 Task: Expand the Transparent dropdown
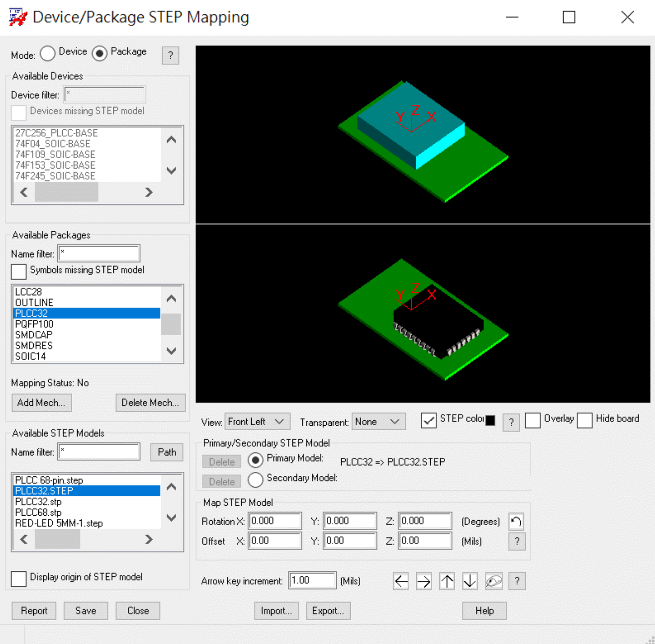[378, 422]
